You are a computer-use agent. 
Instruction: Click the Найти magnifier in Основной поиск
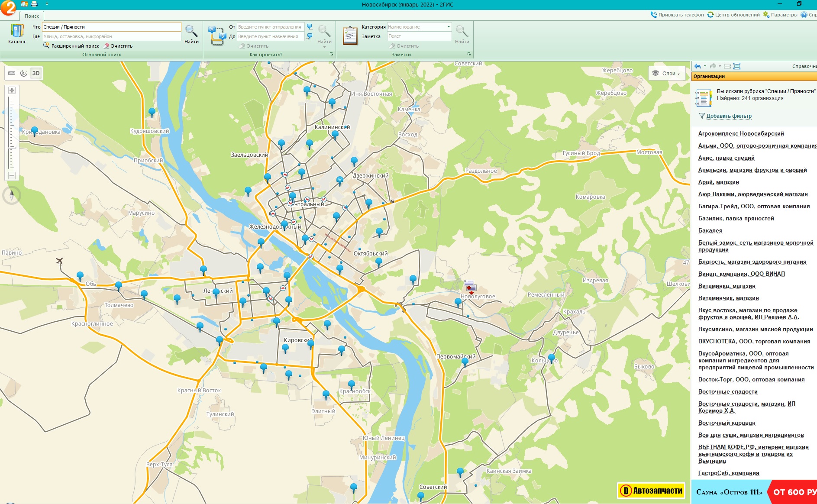click(191, 34)
